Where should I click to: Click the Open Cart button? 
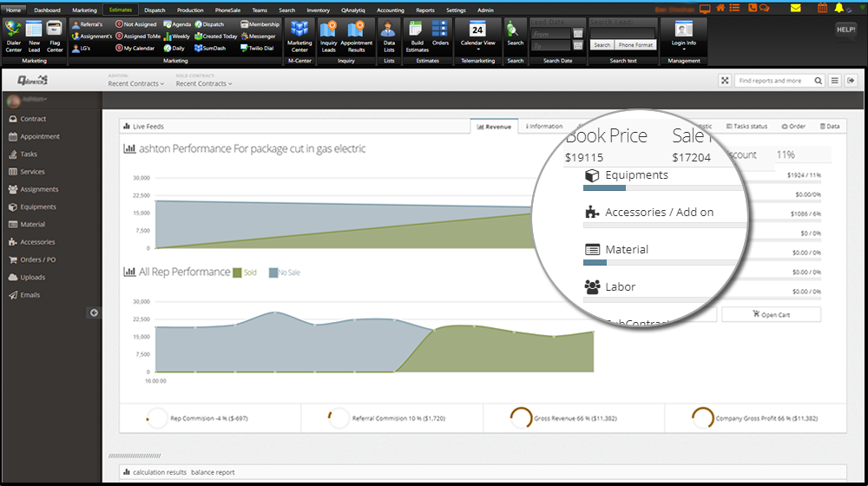coord(771,314)
